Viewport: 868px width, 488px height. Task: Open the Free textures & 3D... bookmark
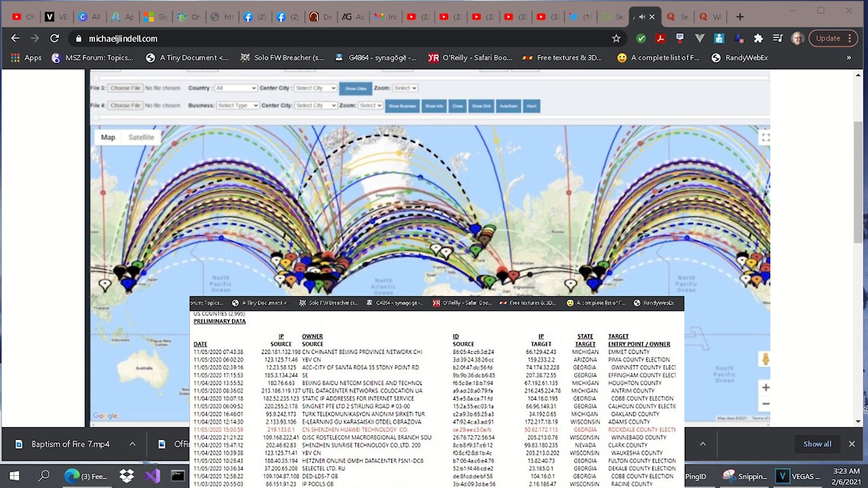point(562,58)
